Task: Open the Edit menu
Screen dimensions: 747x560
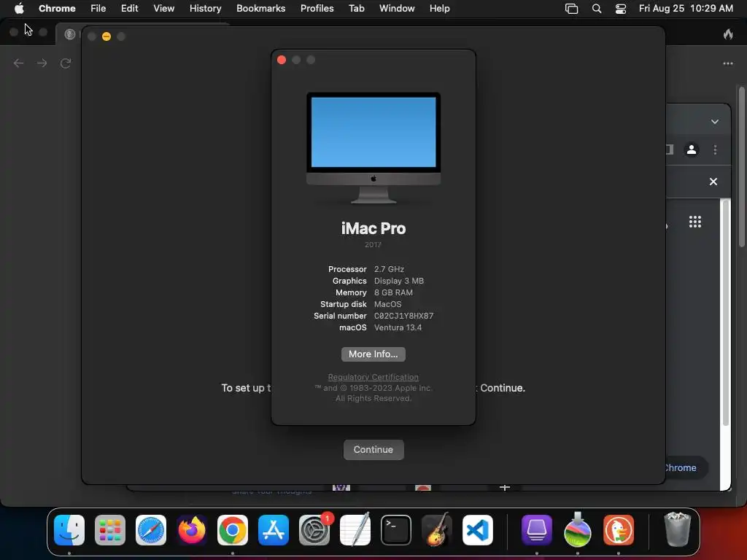Action: [x=130, y=9]
